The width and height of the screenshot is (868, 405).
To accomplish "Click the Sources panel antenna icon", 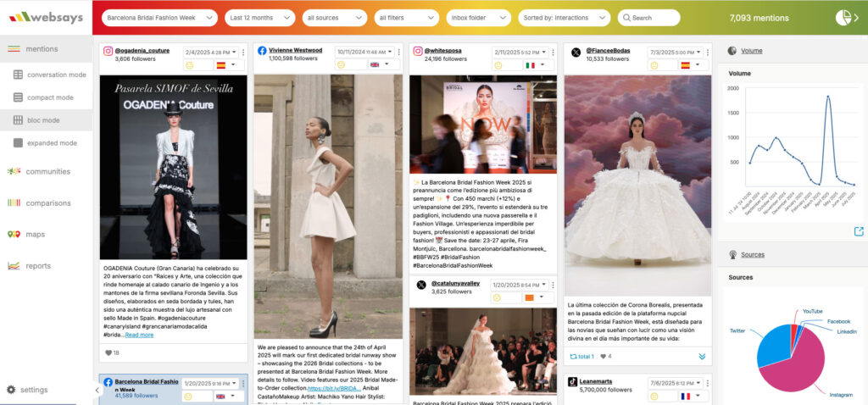I will coord(732,254).
